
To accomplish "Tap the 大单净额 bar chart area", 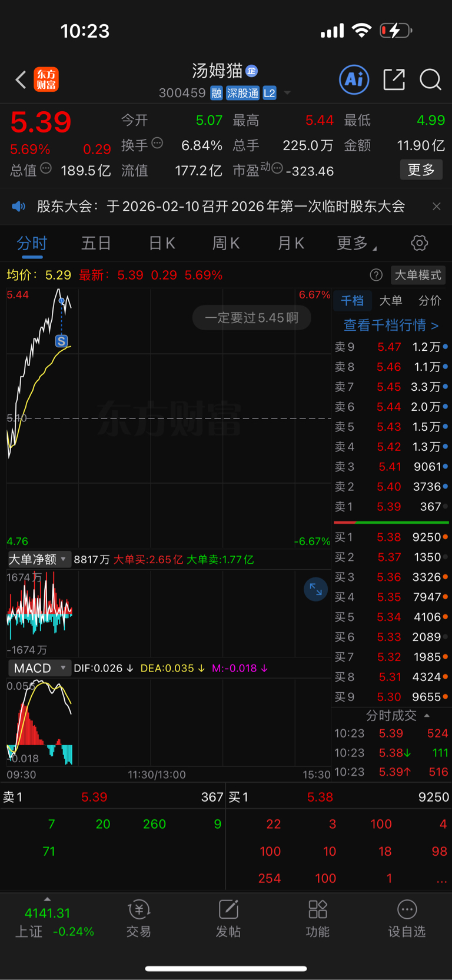I will (x=169, y=613).
